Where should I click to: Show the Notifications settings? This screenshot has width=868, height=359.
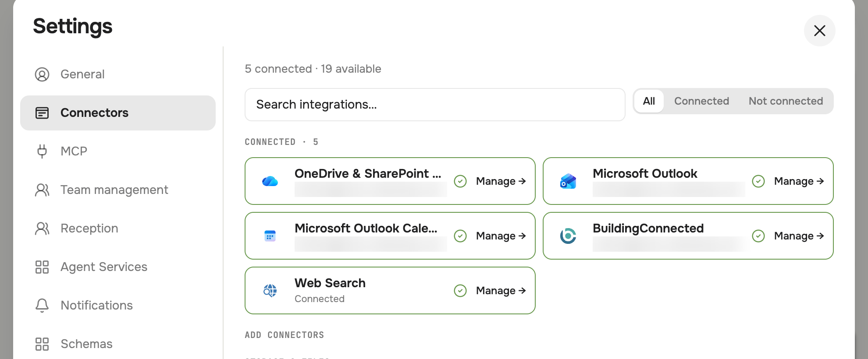118,306
